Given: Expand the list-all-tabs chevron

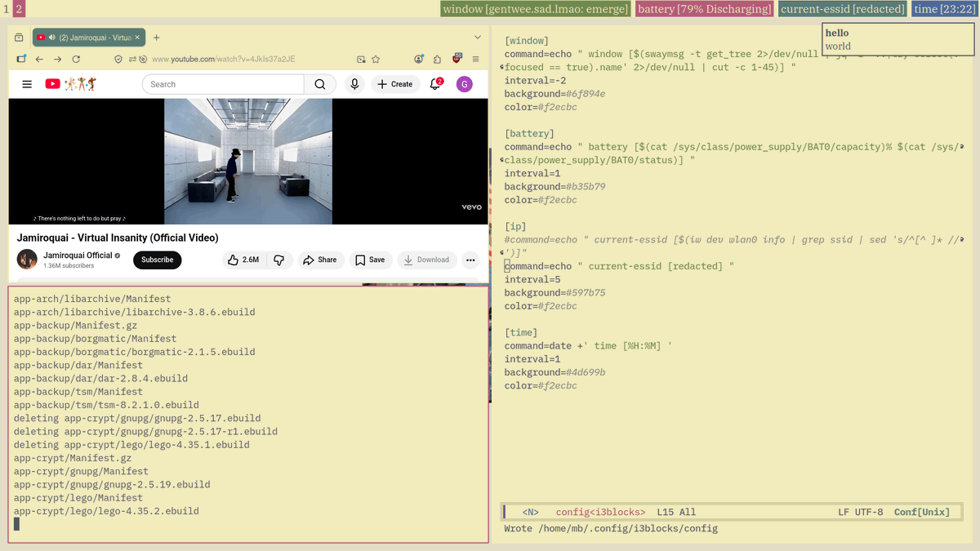Looking at the screenshot, I should click(x=478, y=37).
